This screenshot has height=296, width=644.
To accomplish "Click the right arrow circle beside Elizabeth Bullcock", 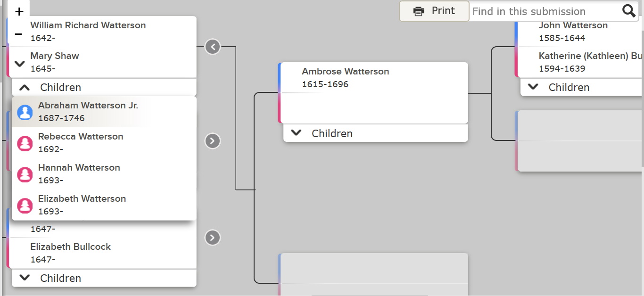I will (213, 238).
